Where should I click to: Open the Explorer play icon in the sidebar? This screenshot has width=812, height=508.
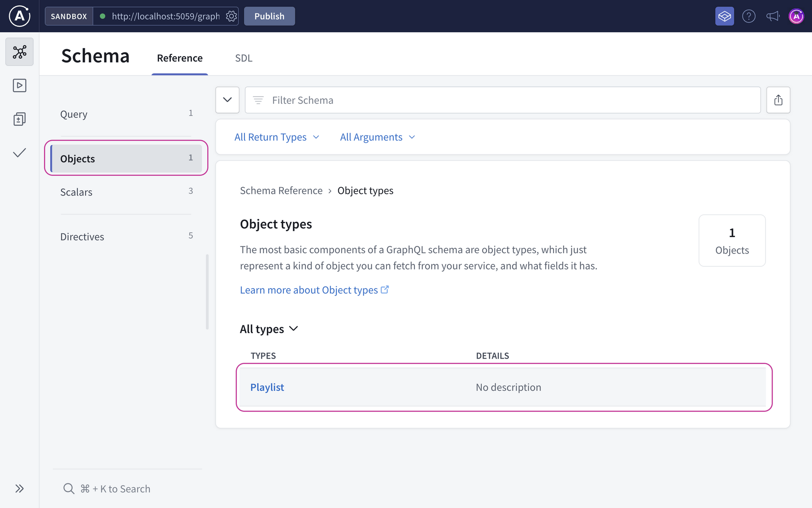[19, 85]
